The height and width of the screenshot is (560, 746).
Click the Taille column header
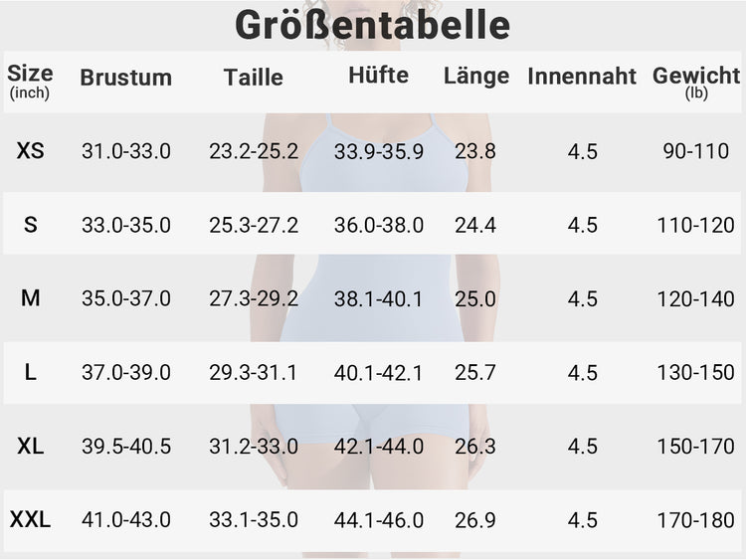point(253,78)
